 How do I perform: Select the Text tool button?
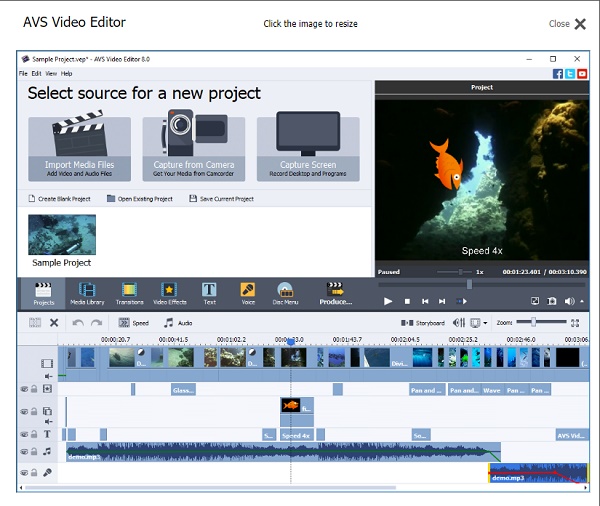pyautogui.click(x=209, y=294)
